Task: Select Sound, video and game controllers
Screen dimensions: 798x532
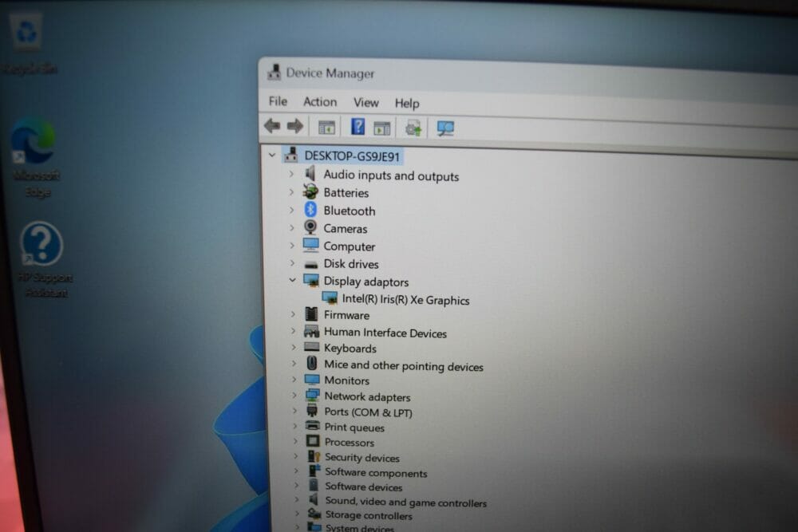Action: point(406,502)
